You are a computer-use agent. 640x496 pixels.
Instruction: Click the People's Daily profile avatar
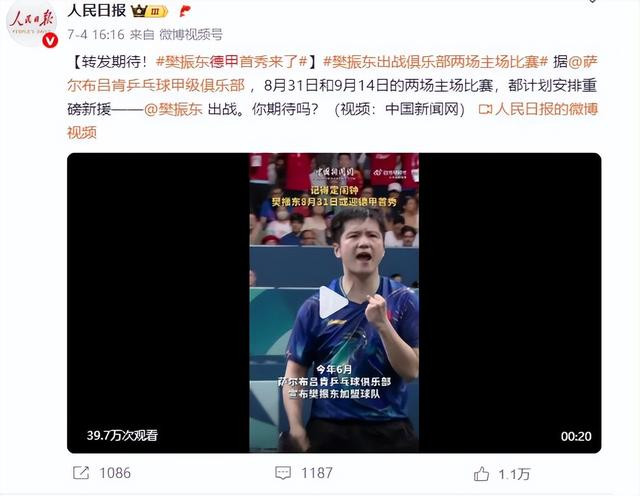click(x=31, y=23)
